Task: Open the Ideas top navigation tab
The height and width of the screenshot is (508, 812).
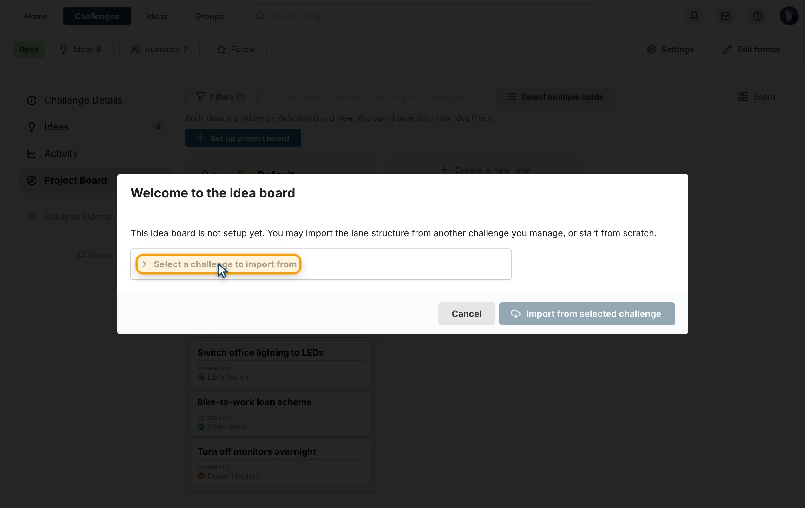Action: pyautogui.click(x=157, y=16)
